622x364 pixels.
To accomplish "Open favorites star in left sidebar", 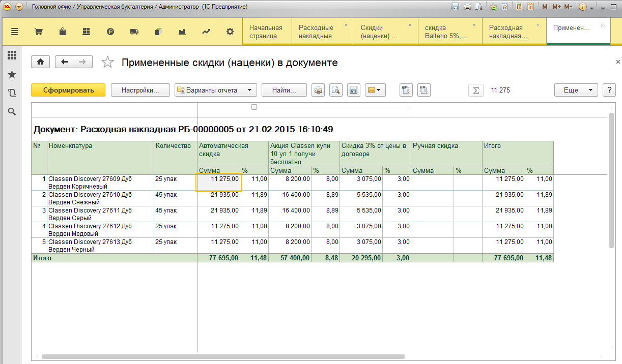I will 12,75.
